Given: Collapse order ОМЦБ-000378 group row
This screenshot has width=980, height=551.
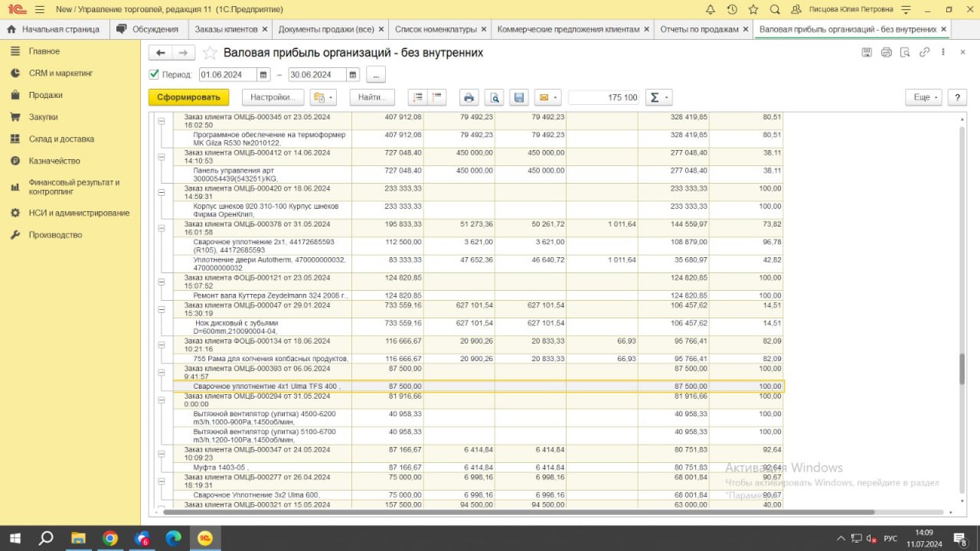Looking at the screenshot, I should pos(162,228).
